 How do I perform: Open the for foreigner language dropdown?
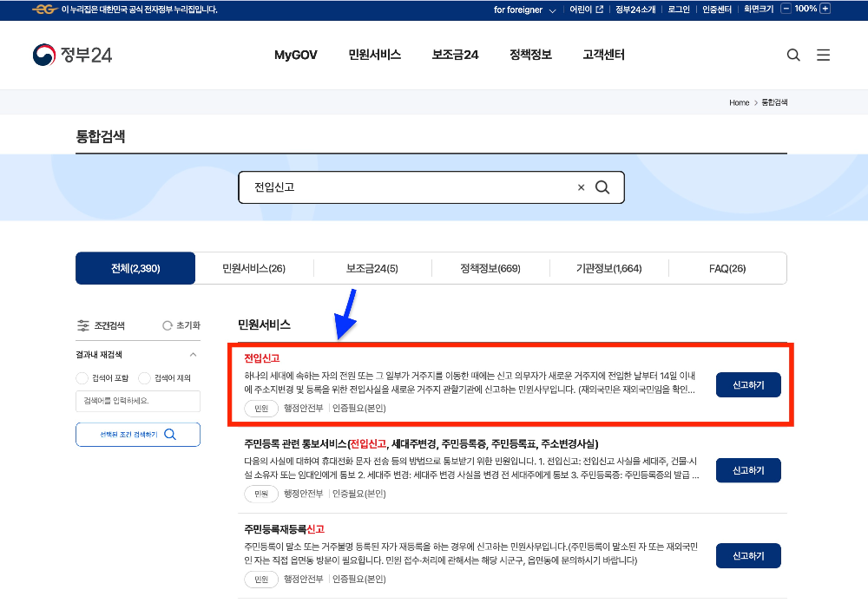(531, 9)
